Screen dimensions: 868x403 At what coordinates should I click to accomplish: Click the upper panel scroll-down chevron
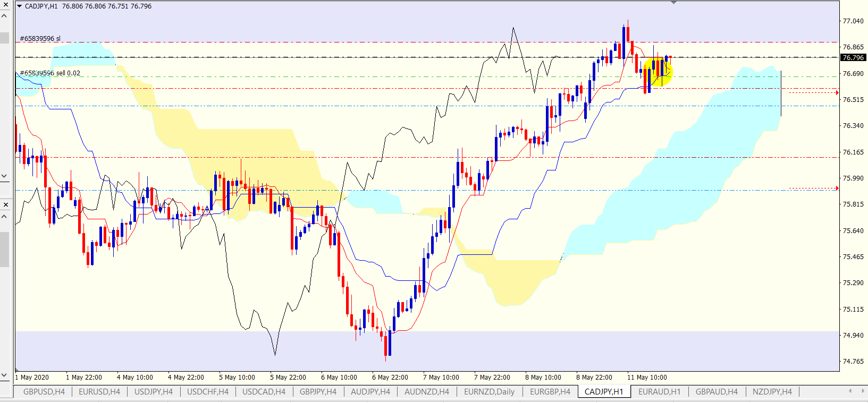click(x=4, y=176)
